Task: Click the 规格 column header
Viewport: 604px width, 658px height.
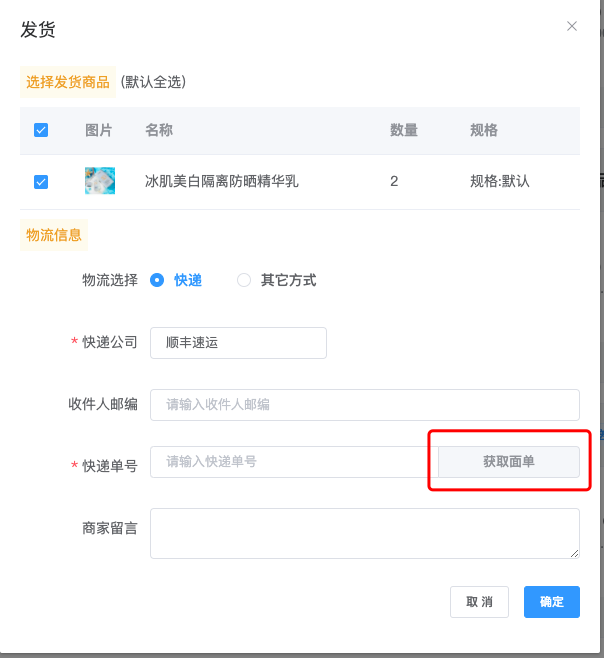Action: pyautogui.click(x=484, y=130)
